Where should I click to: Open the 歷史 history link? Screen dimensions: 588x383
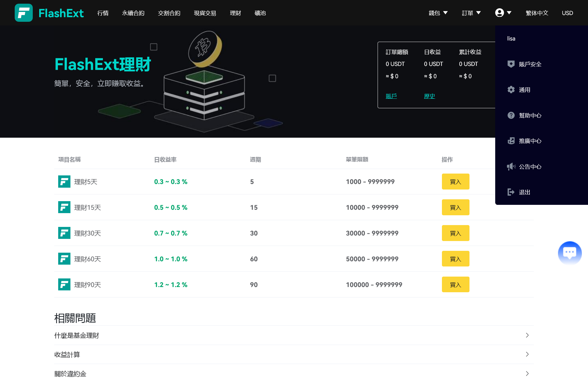point(429,96)
